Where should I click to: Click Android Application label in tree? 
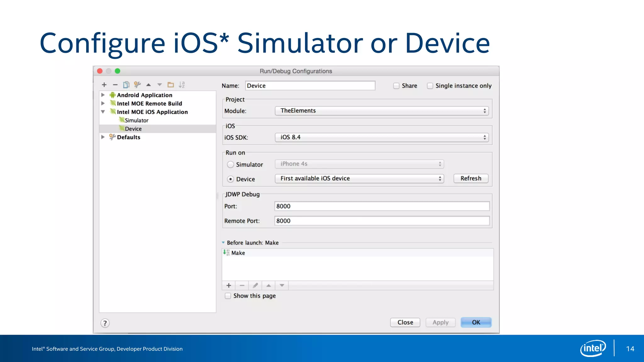(x=145, y=95)
